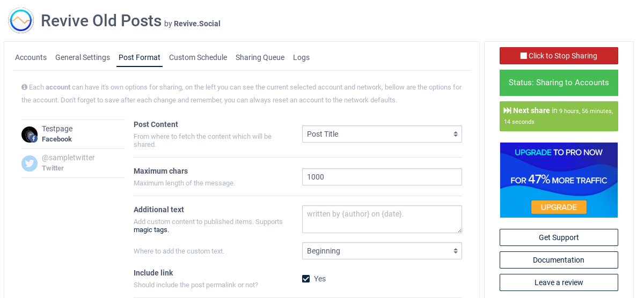Switch to the Accounts tab
The width and height of the screenshot is (644, 298).
point(31,57)
